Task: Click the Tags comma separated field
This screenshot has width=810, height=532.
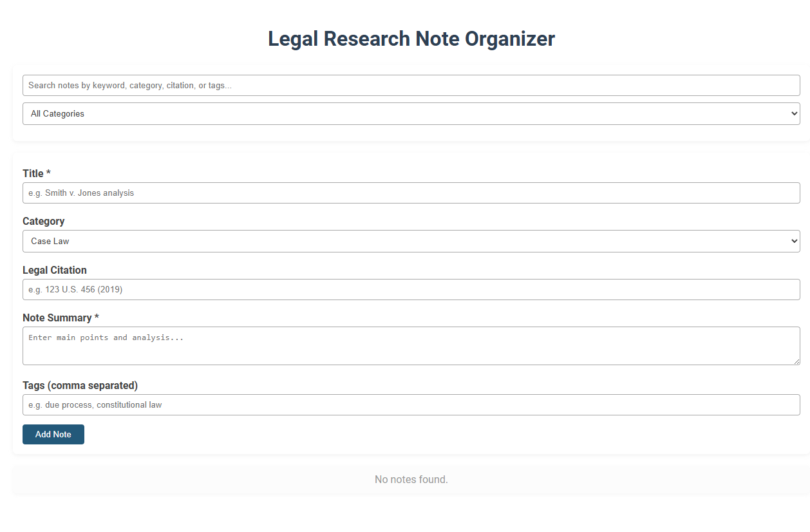Action: 411,404
